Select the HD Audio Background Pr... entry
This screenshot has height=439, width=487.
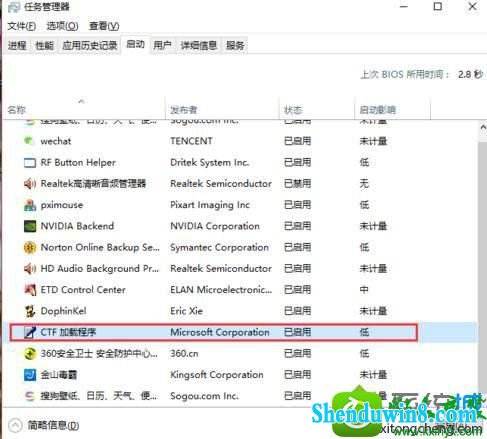[x=100, y=269]
